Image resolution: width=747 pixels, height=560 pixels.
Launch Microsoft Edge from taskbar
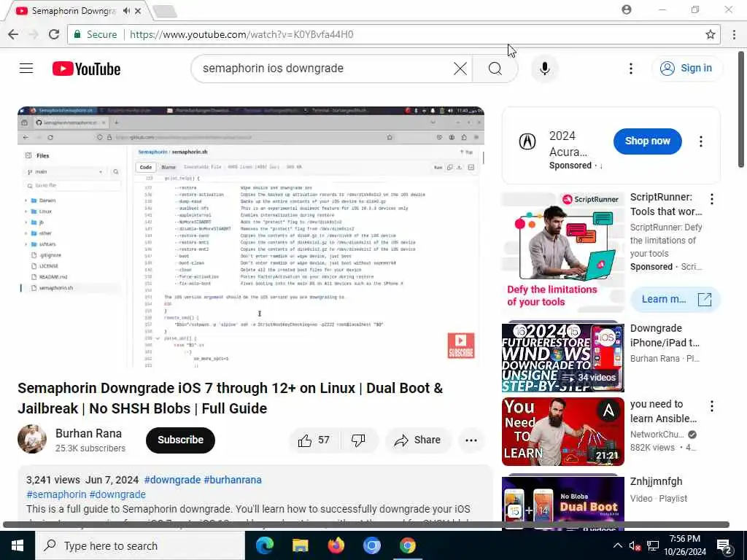coord(264,545)
